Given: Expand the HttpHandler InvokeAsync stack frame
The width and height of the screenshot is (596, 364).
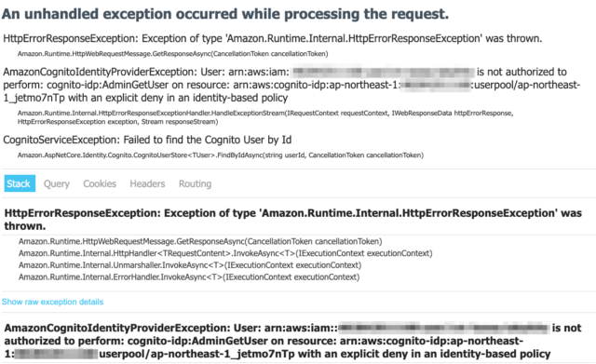Looking at the screenshot, I should pos(225,253).
